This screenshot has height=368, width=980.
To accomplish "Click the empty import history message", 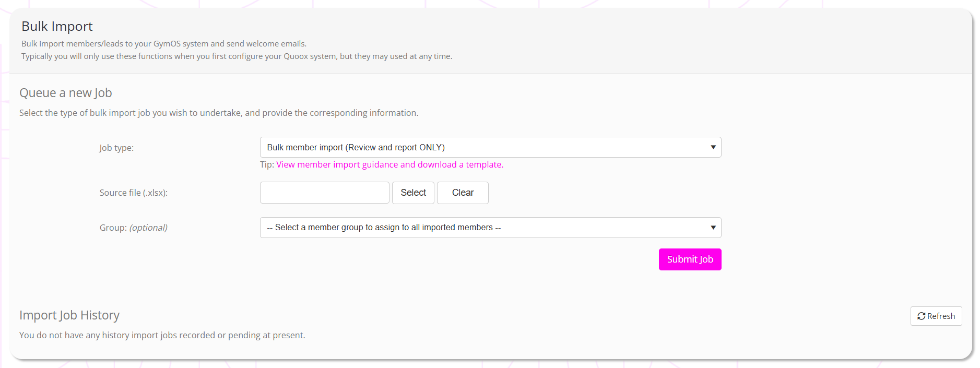I will 162,335.
